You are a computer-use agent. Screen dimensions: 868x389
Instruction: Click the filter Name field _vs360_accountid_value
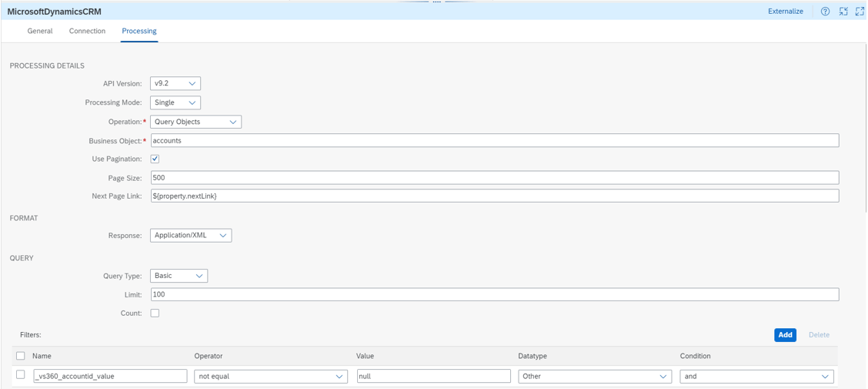coord(110,376)
